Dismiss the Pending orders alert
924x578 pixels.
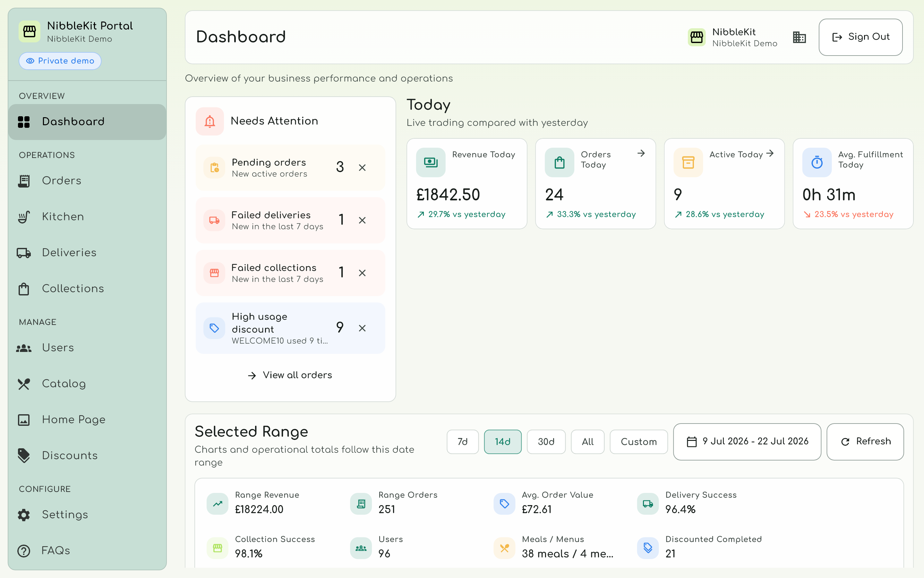pos(362,167)
